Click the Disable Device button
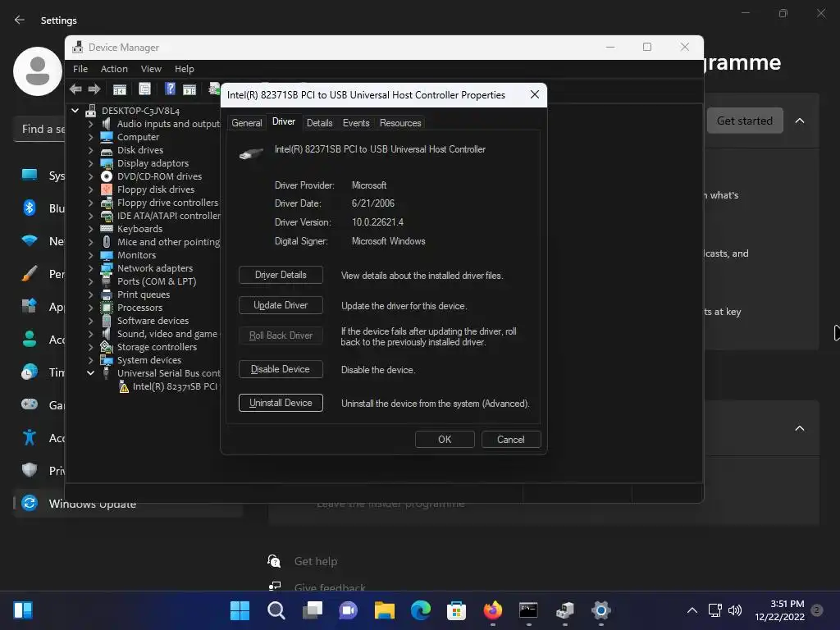 point(281,369)
